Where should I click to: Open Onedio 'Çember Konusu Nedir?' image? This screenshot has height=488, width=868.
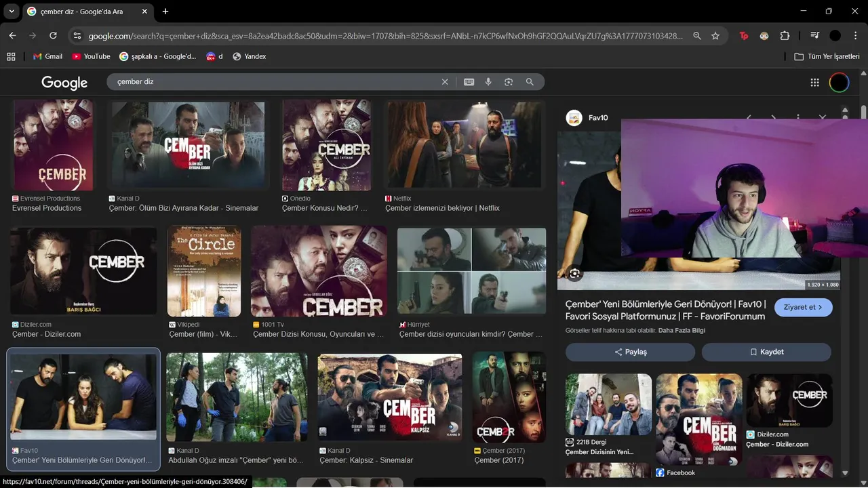tap(327, 145)
